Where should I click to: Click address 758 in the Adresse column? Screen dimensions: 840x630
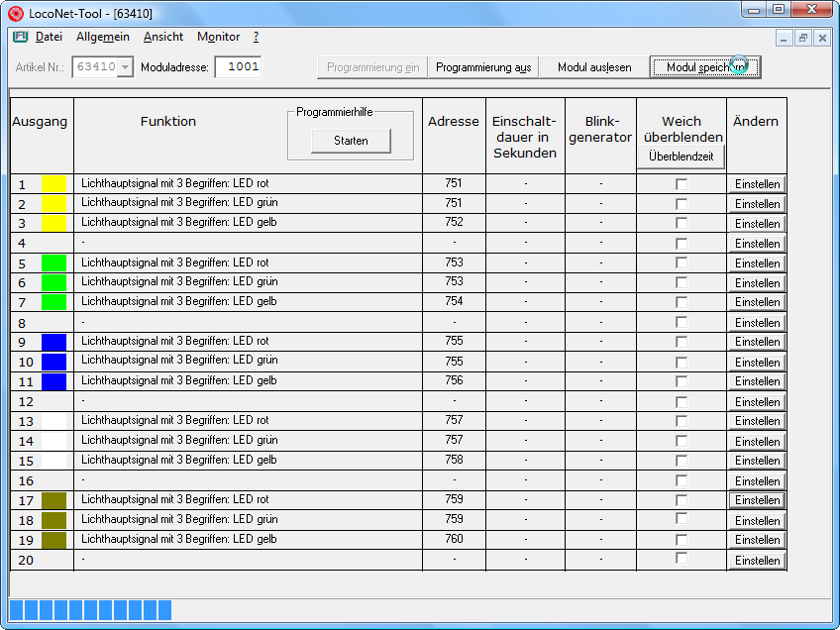pos(454,460)
